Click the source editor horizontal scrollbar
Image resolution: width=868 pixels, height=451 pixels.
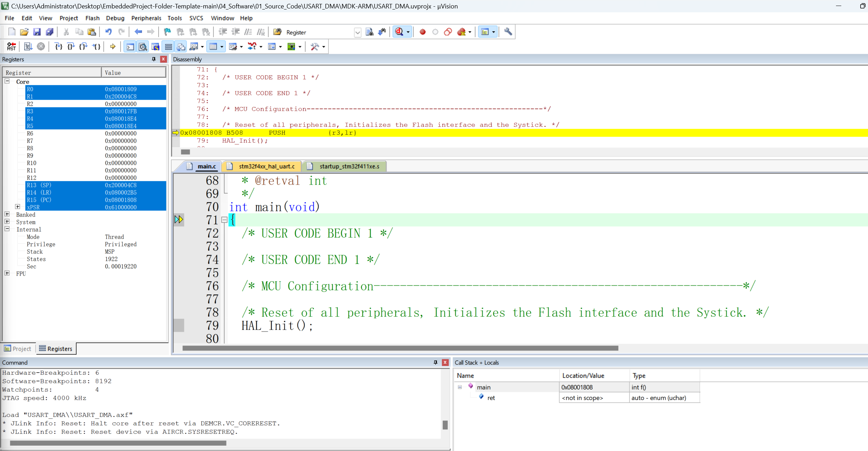pos(400,348)
